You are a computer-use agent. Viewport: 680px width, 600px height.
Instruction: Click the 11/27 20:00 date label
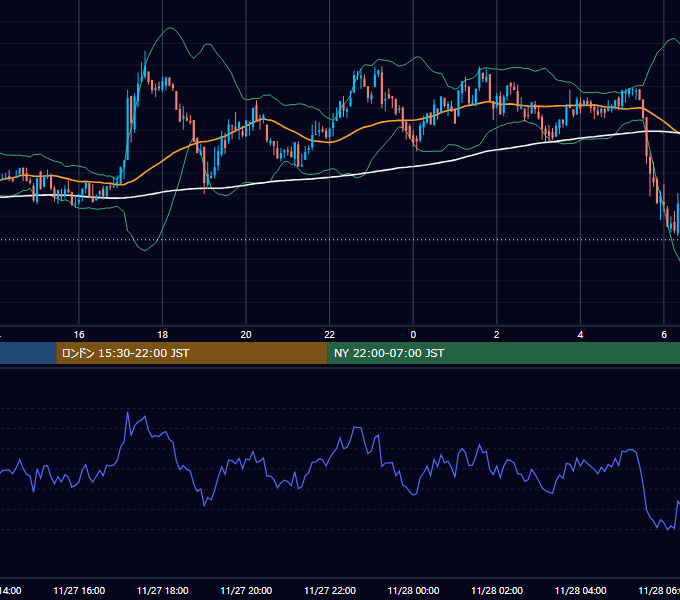click(x=246, y=591)
